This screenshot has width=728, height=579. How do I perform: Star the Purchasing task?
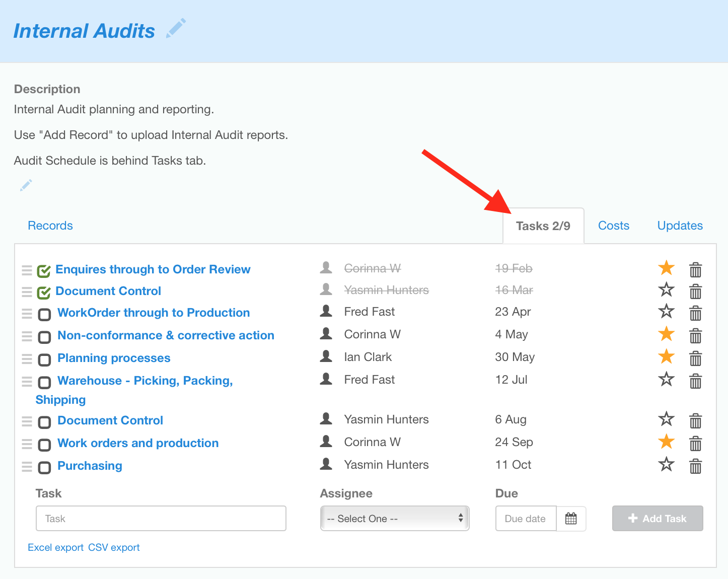point(666,464)
